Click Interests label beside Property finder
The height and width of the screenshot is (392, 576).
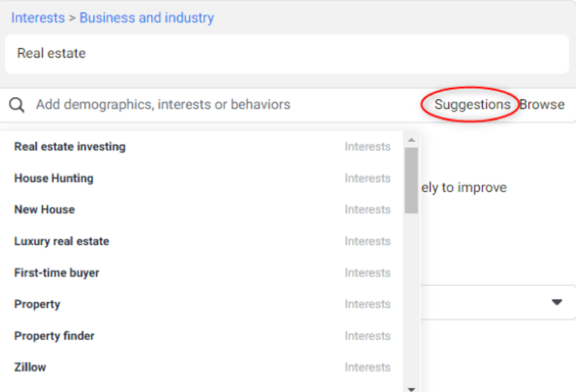pos(368,336)
